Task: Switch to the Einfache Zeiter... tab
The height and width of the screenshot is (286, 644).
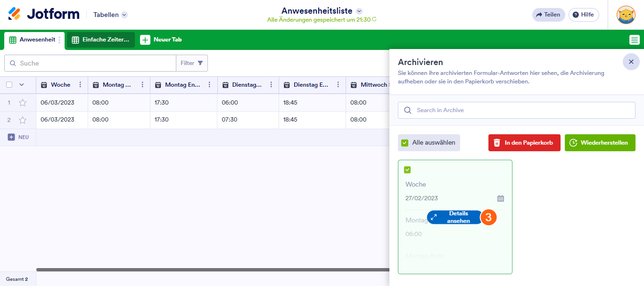Action: [x=101, y=40]
